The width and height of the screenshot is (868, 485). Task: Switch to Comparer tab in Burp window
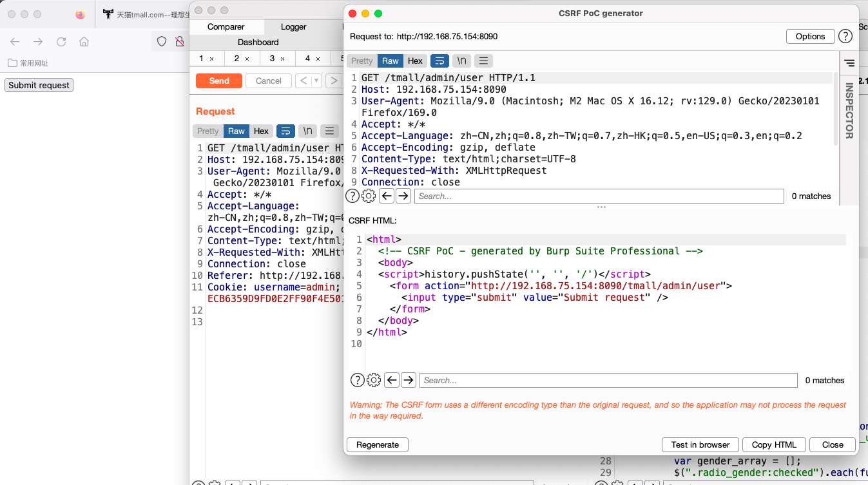[x=226, y=27]
